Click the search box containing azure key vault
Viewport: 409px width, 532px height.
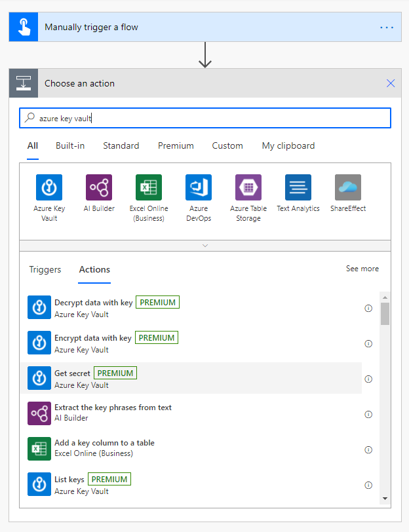[205, 118]
